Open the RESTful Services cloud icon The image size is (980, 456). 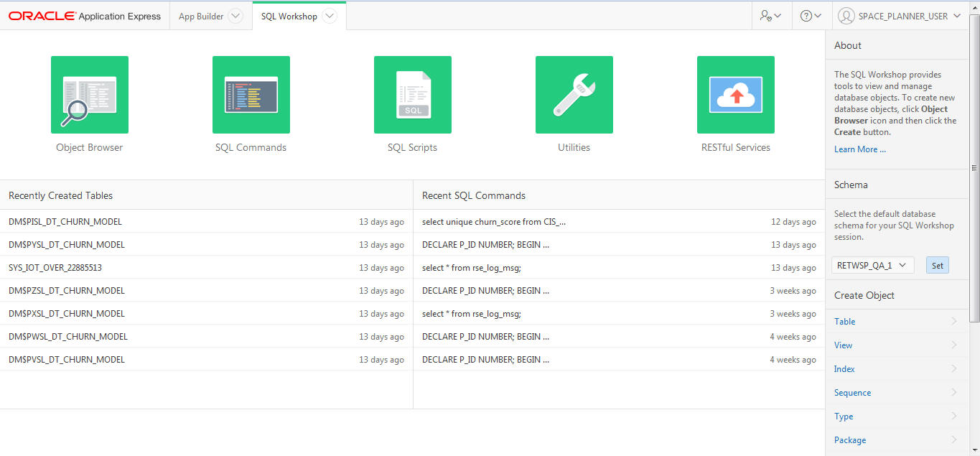click(x=736, y=95)
